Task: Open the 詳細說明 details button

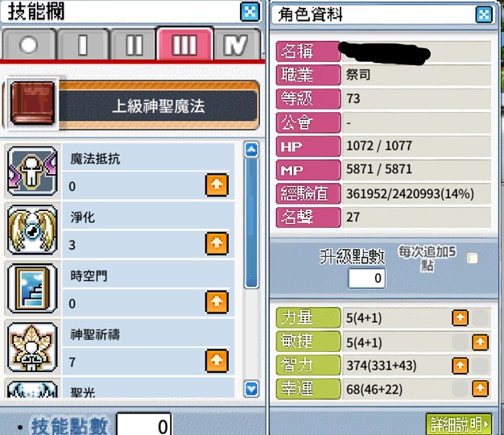Action: [x=459, y=425]
